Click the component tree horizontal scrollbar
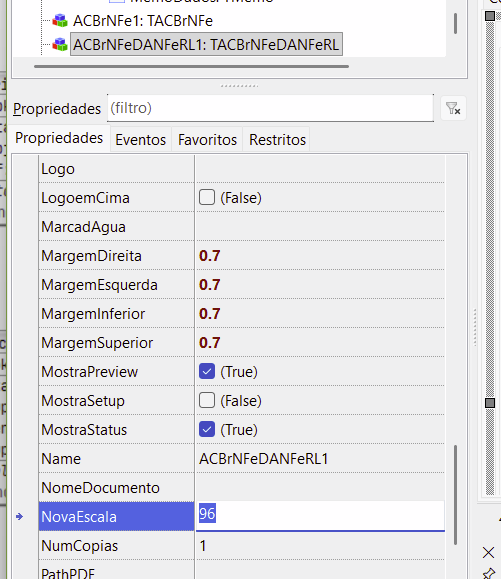The image size is (501, 579). 191,66
